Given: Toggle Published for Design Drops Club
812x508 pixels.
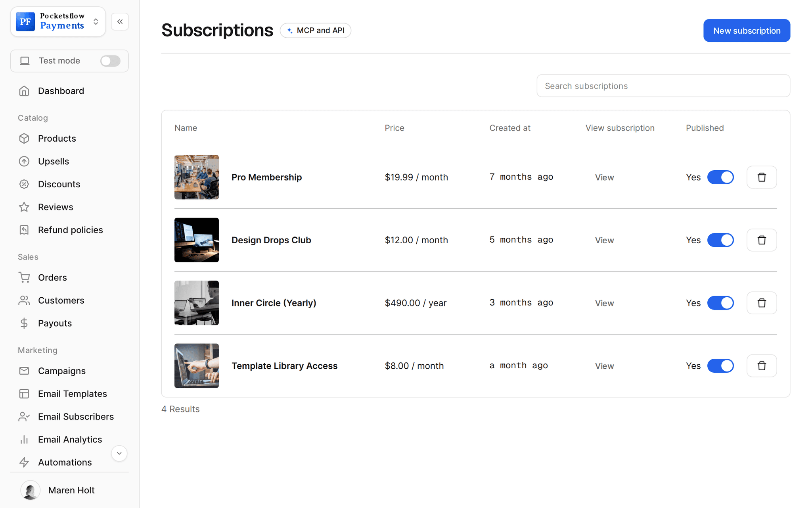Looking at the screenshot, I should click(x=720, y=240).
